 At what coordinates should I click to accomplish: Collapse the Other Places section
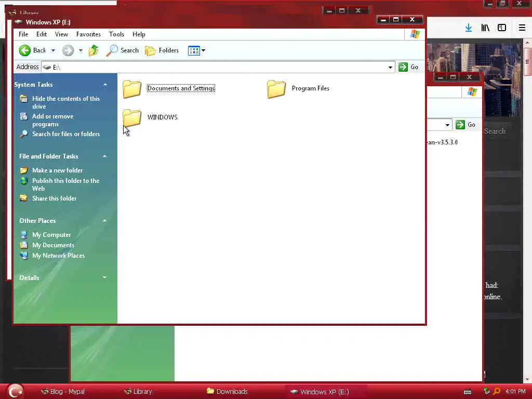[104, 220]
